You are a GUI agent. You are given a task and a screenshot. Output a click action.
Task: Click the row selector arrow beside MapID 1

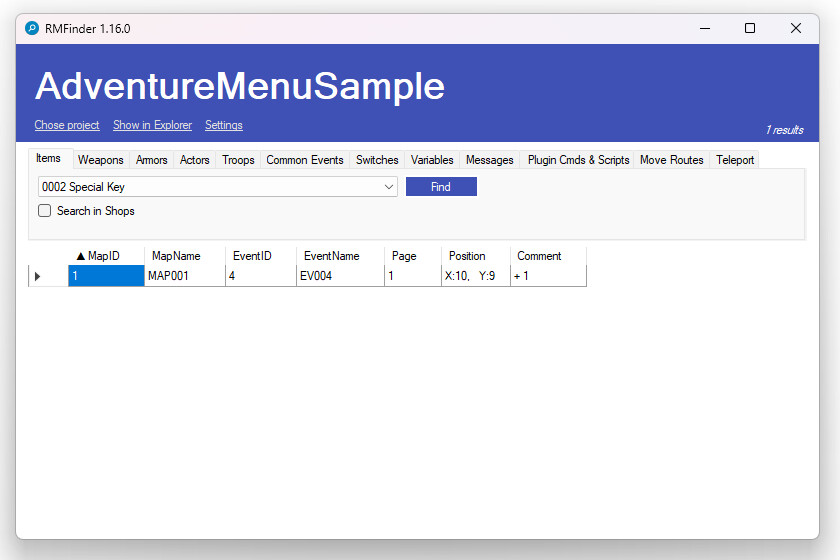38,276
